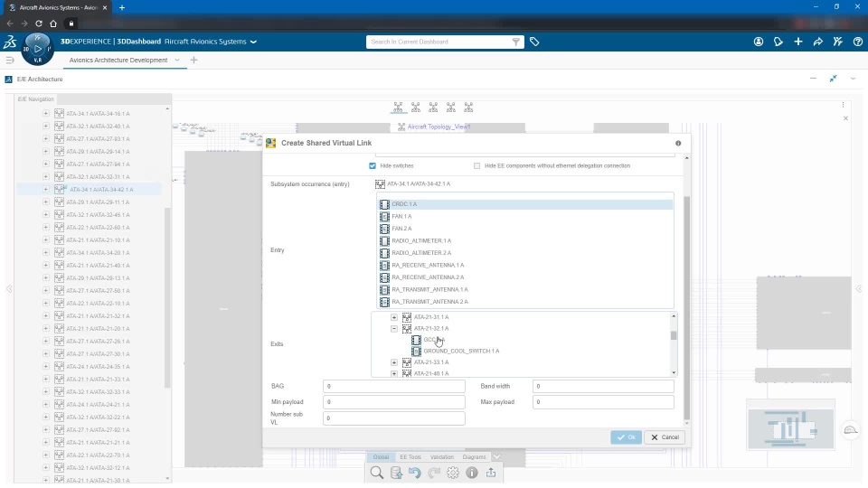Viewport: 868px width, 488px height.
Task: Select the Avionics Architecture Development dashboard tab
Action: pyautogui.click(x=118, y=60)
